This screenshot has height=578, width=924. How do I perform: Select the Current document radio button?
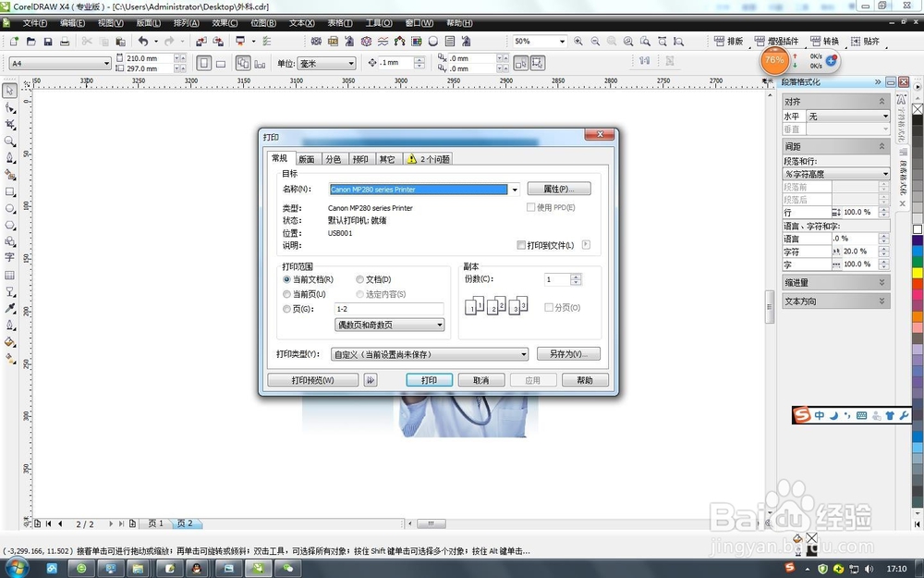[287, 279]
